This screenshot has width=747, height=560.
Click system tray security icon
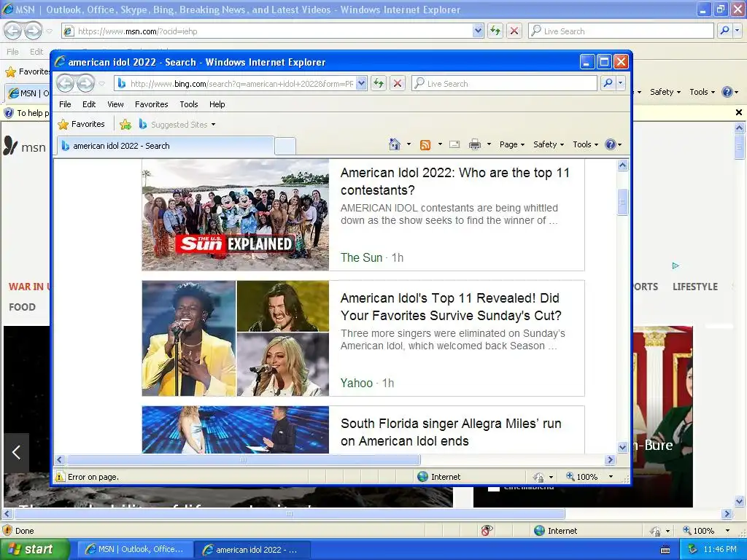pyautogui.click(x=693, y=550)
